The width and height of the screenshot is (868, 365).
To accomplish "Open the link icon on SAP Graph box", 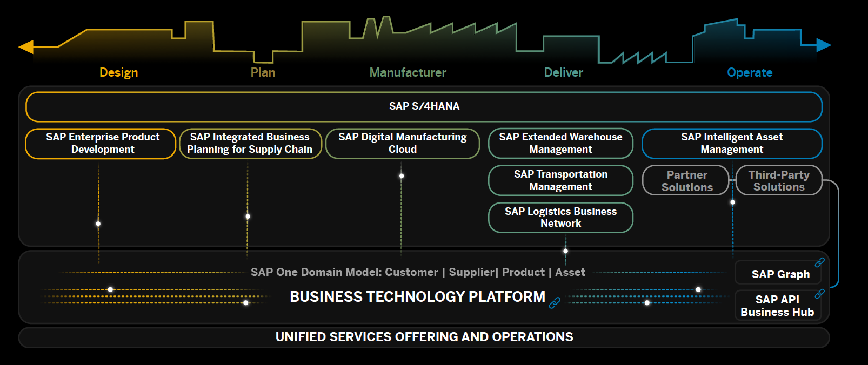I will 819,262.
